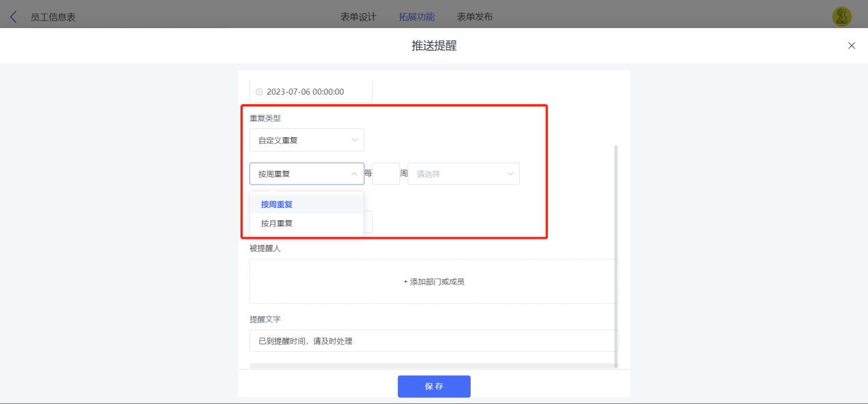Open the user avatar menu
This screenshot has width=868, height=404.
[842, 17]
